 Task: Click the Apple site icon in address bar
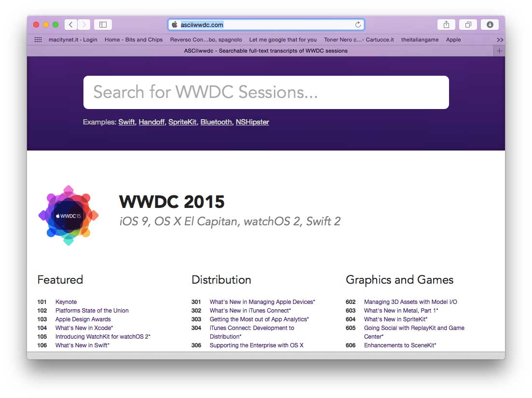[x=175, y=25]
